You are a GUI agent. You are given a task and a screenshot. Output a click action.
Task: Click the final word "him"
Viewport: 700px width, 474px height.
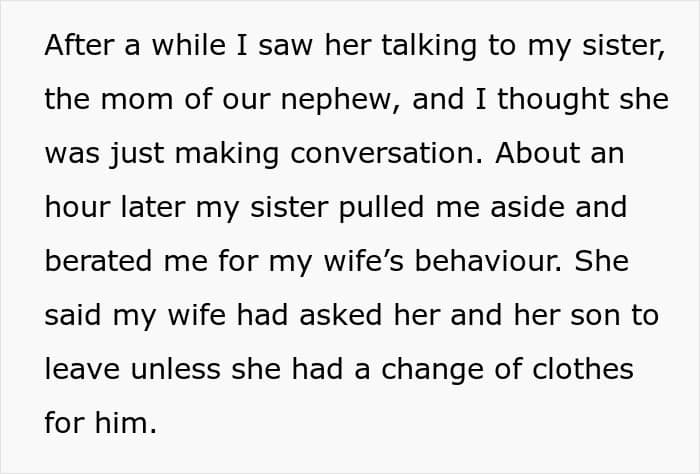pyautogui.click(x=126, y=422)
